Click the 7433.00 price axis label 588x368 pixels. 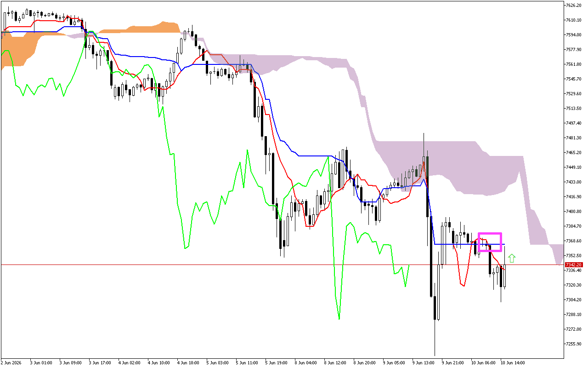tap(574, 182)
